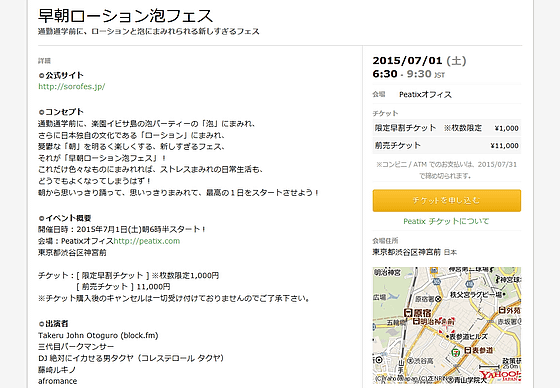The image size is (560, 388).
Task: Select the 前売チケット ¥11,000 row
Action: [446, 145]
